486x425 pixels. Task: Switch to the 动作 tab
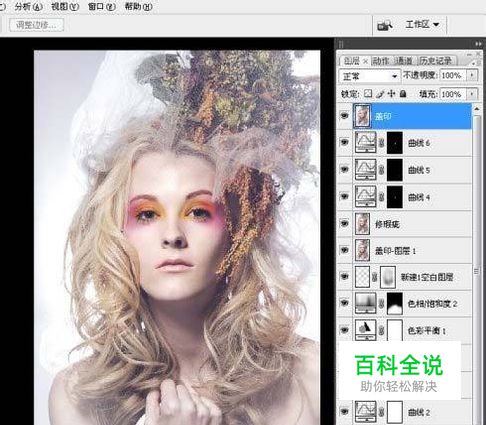tap(382, 61)
